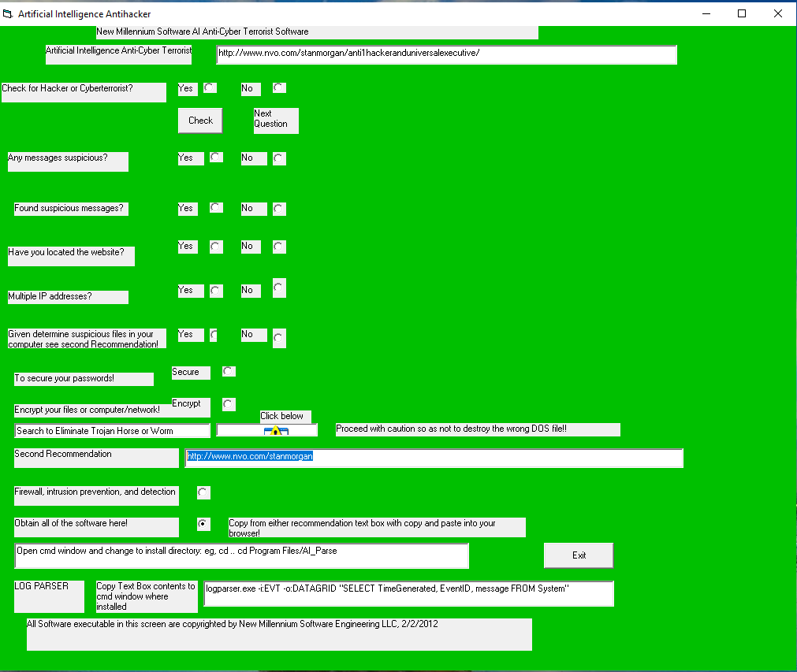Click the app icon in title bar
This screenshot has width=797, height=672.
point(8,13)
